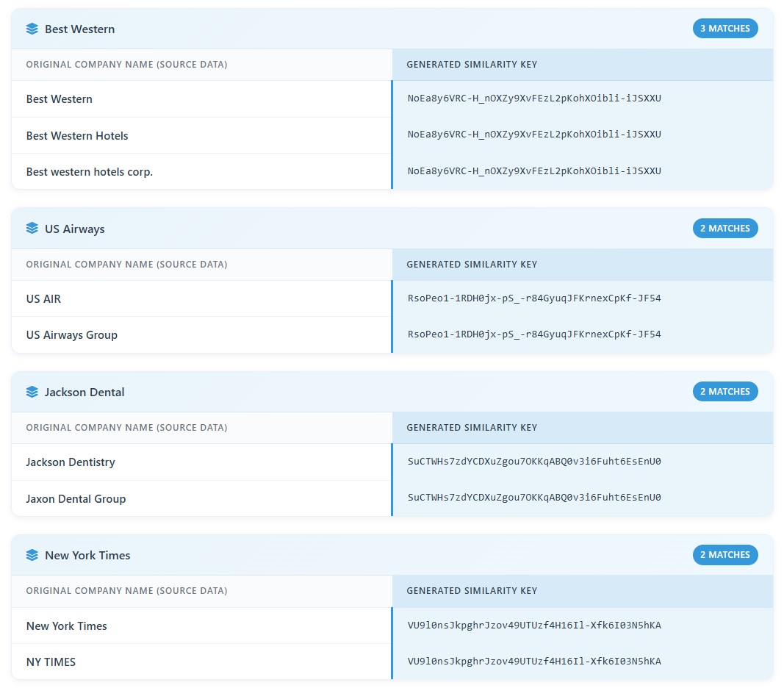
Task: Select the Best Western group heading
Action: [79, 29]
